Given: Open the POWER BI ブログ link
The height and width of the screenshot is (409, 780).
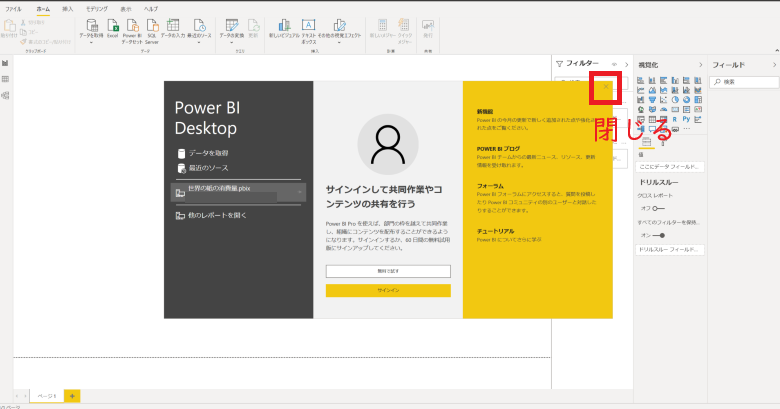Looking at the screenshot, I should click(498, 149).
